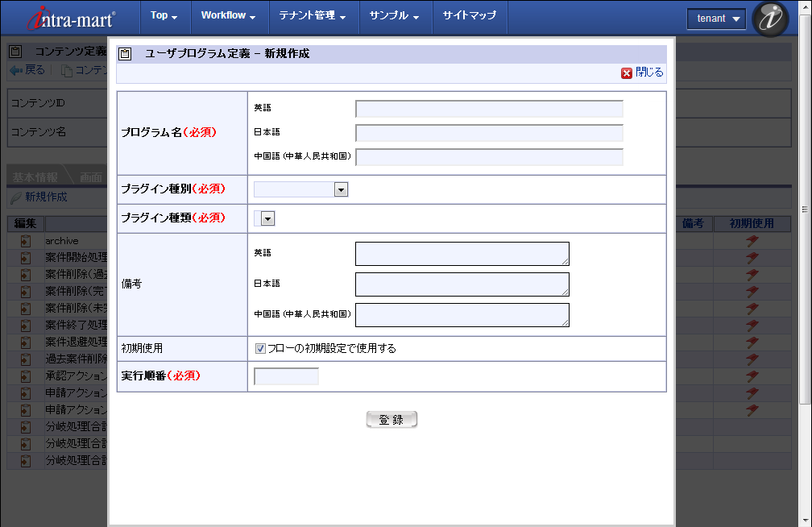
Task: Open the プラグイン種類 dropdown
Action: click(265, 218)
